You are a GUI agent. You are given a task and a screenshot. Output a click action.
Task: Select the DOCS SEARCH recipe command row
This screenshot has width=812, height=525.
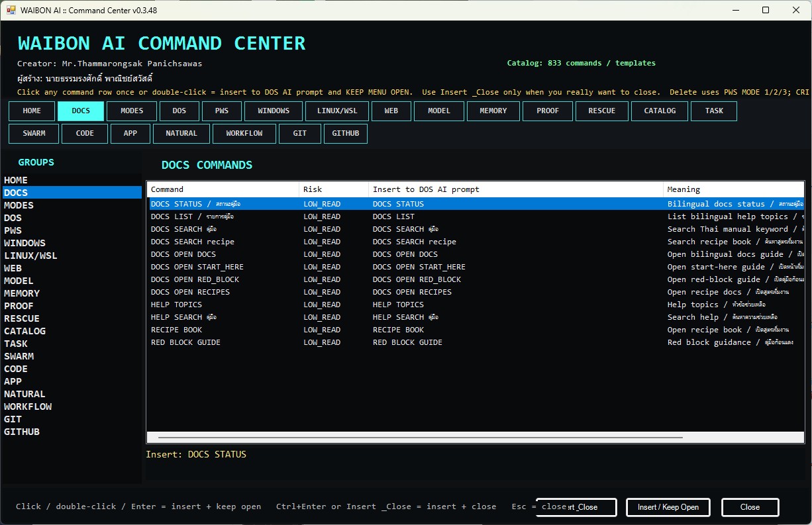click(x=476, y=242)
